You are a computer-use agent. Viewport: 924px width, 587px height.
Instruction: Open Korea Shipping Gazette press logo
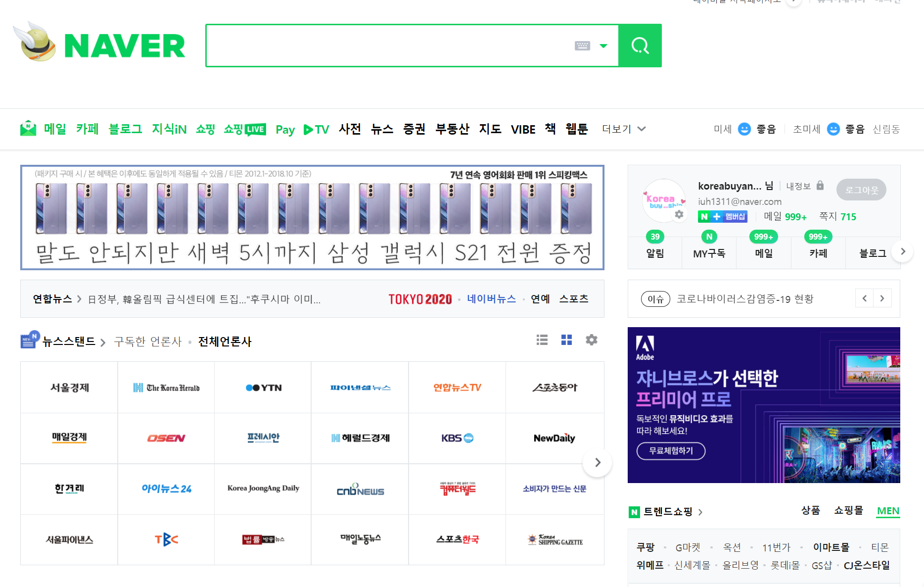[554, 539]
